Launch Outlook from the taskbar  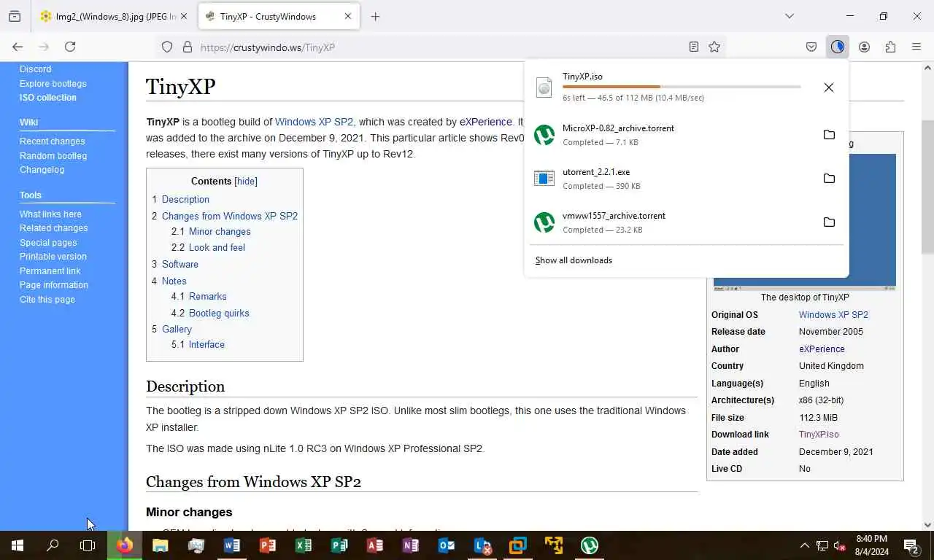(x=447, y=545)
